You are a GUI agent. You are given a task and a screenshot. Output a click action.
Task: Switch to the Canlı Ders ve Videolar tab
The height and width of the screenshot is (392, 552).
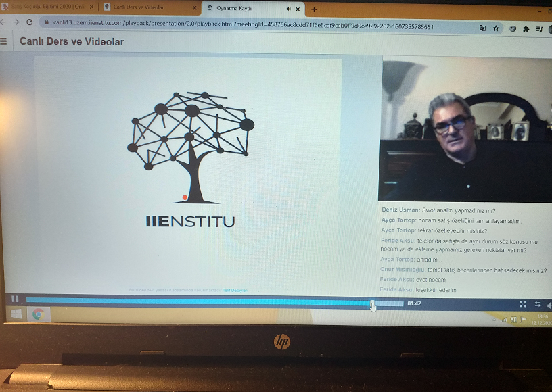pyautogui.click(x=149, y=7)
